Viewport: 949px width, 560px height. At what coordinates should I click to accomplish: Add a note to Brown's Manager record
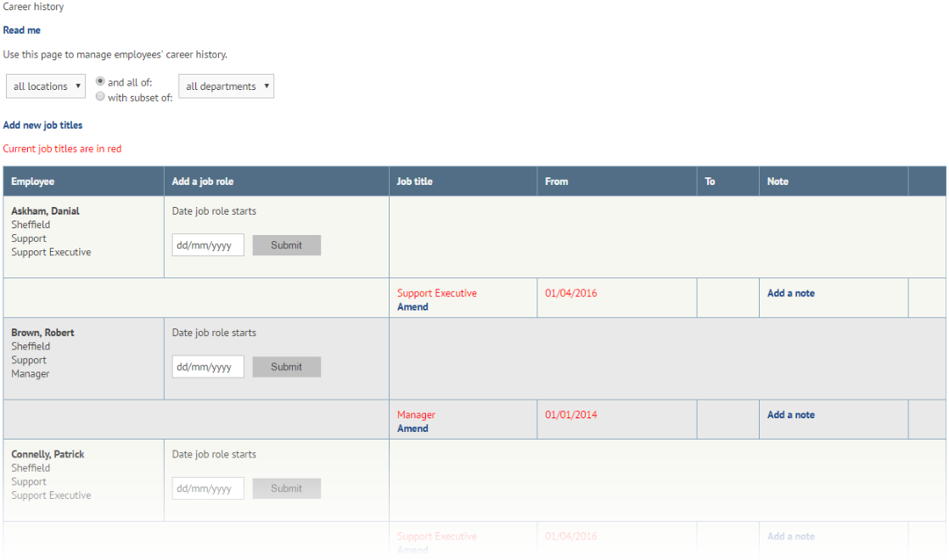coord(790,414)
